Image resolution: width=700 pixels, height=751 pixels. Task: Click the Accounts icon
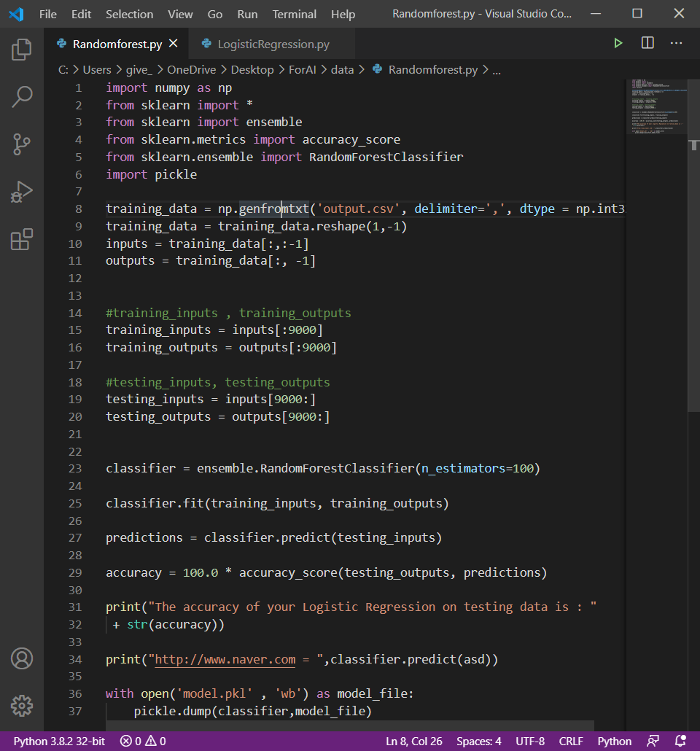pyautogui.click(x=22, y=658)
